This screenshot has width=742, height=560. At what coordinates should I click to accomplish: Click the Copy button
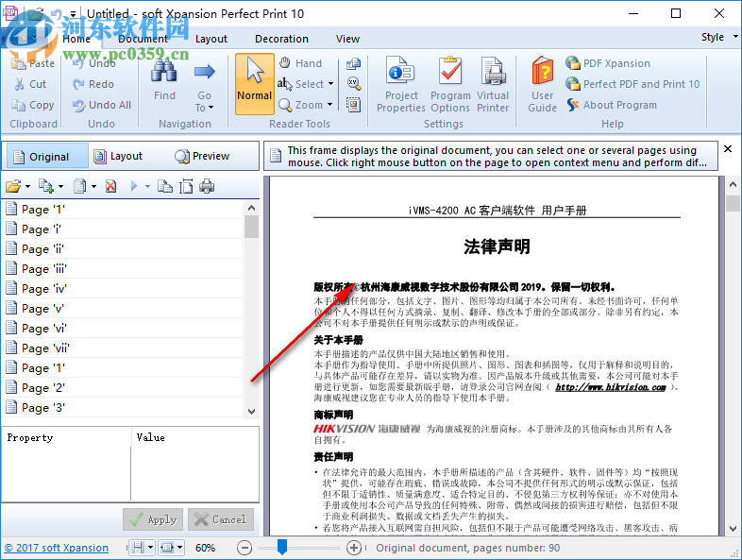point(33,105)
